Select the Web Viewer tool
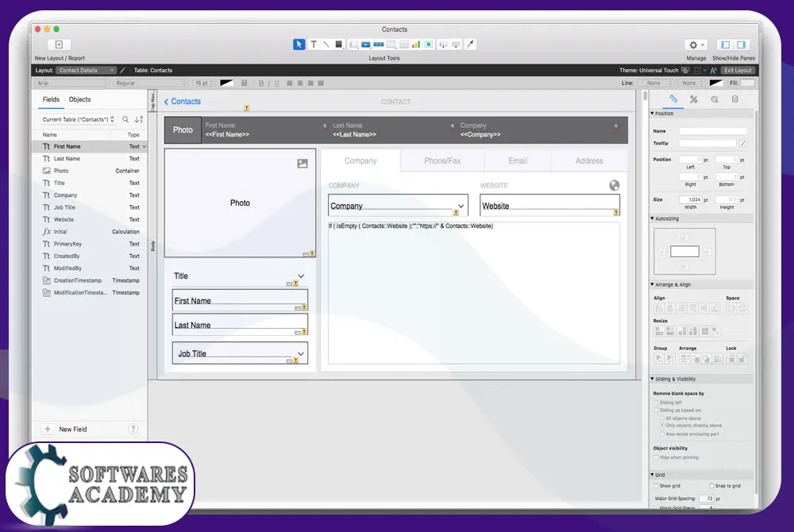The height and width of the screenshot is (532, 794). click(429, 44)
